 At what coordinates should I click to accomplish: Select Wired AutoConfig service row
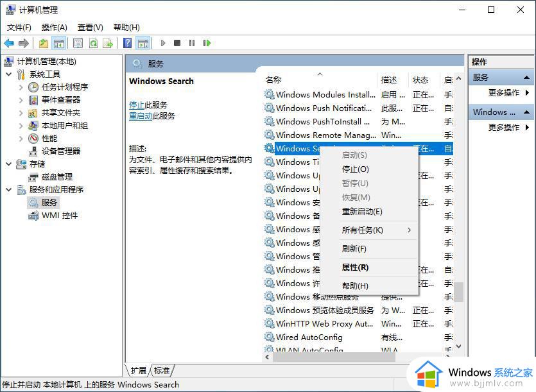tap(358, 337)
